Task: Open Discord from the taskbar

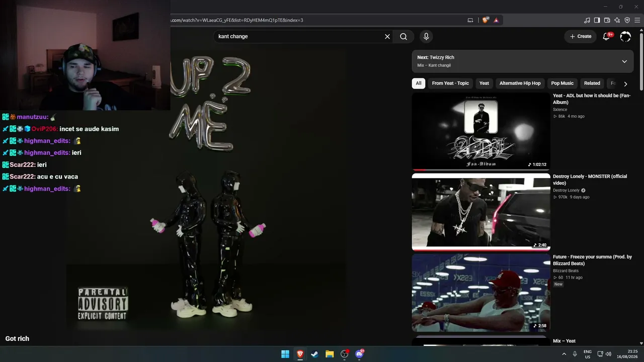Action: (x=359, y=354)
